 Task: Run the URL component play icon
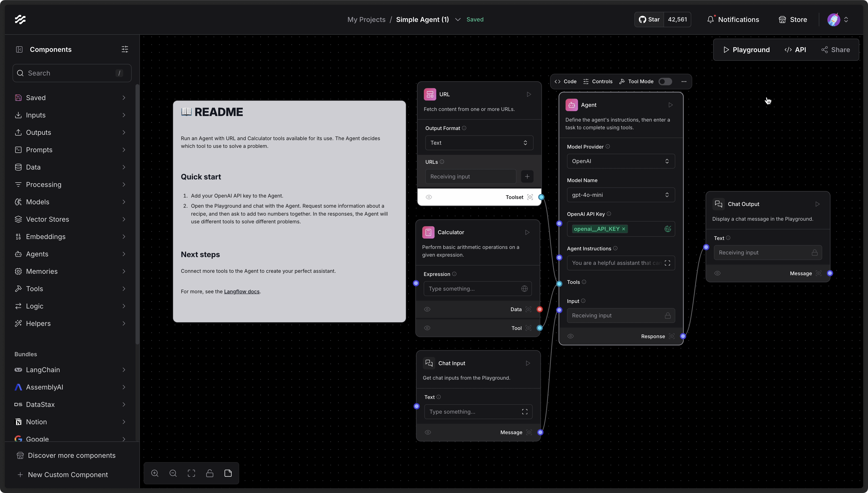529,95
